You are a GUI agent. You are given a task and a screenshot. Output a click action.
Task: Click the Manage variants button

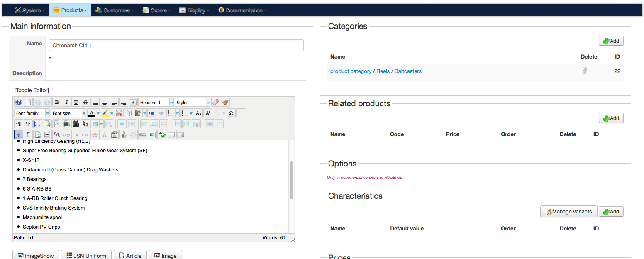[568, 212]
